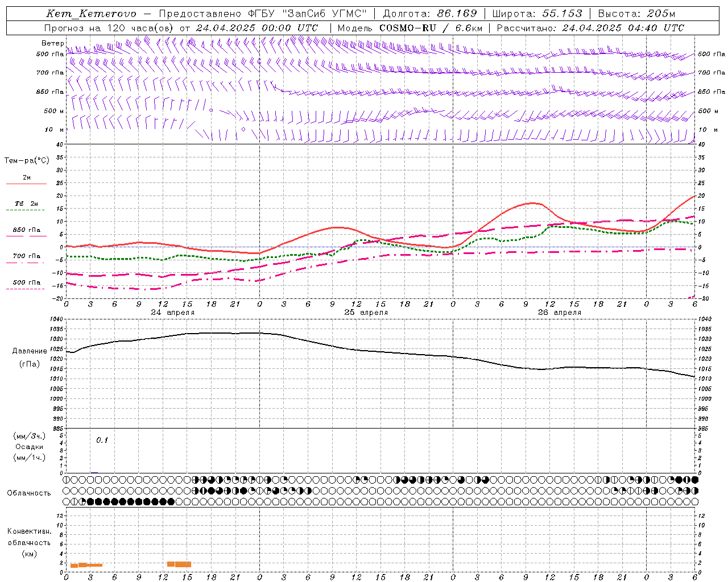
Task: Click 'Рассчитано: 24.04.2025 04:40 UTC' text
Action: point(590,28)
